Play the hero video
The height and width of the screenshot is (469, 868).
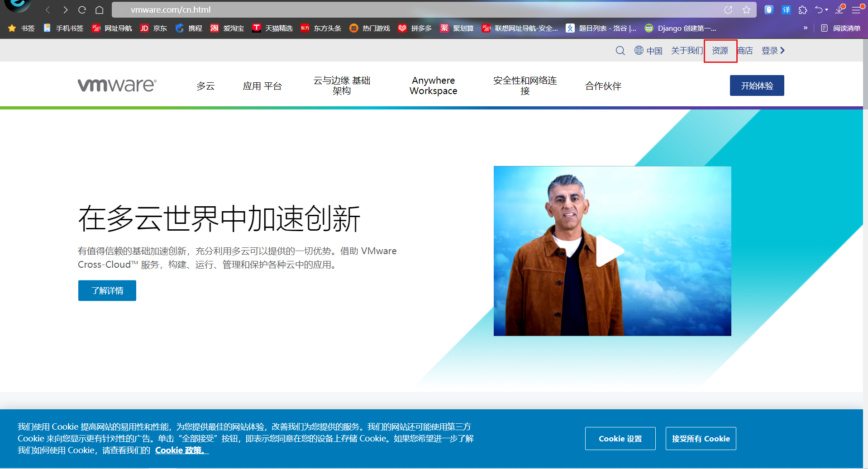[609, 251]
